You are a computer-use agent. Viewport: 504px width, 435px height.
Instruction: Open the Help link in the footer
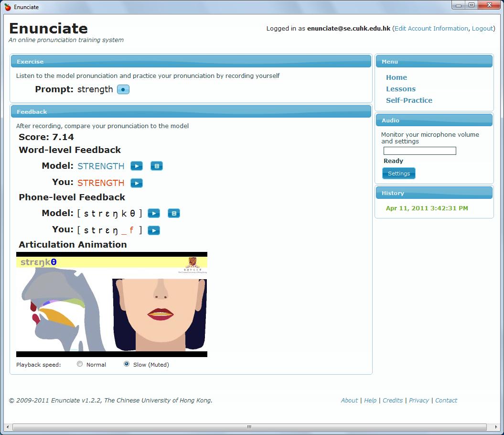coord(370,400)
